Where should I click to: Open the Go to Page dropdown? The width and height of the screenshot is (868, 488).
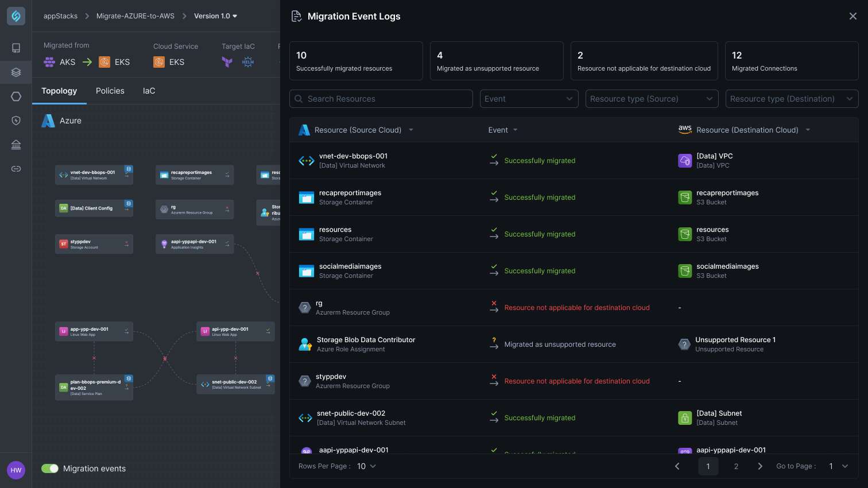(x=838, y=466)
